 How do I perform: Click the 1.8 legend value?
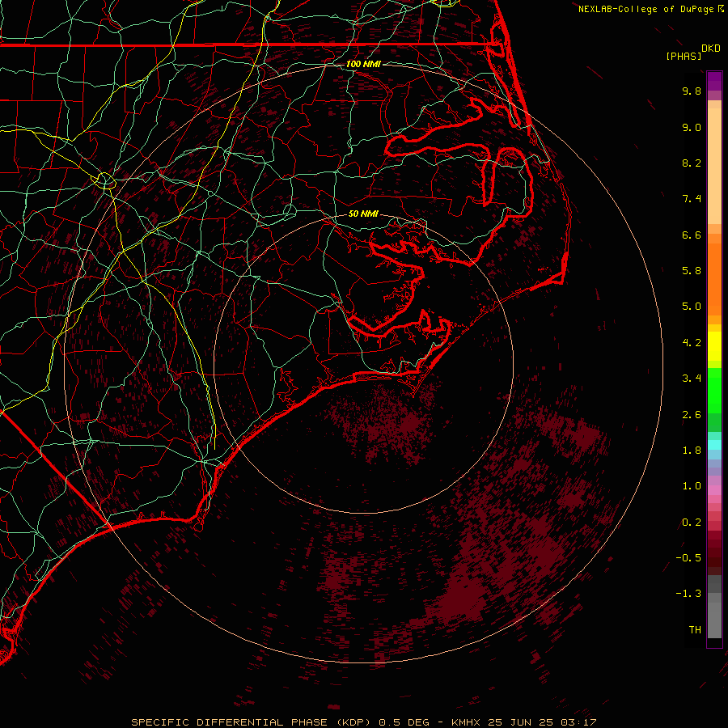[x=692, y=451]
